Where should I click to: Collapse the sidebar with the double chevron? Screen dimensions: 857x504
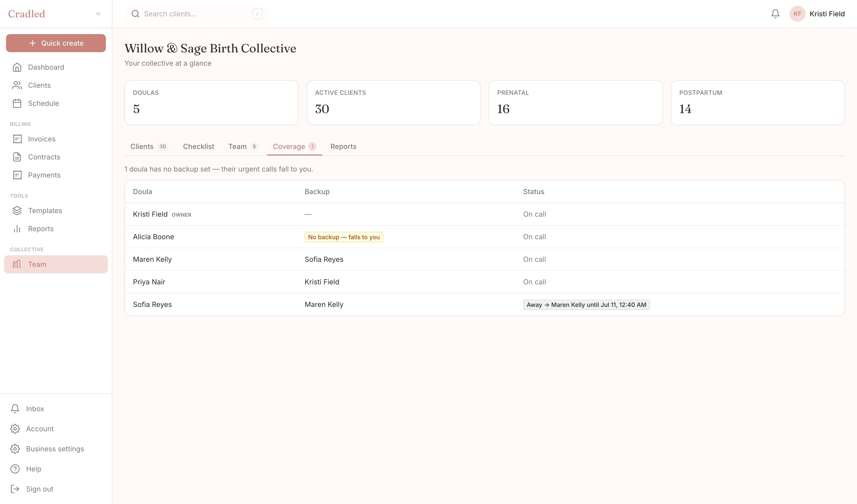coord(98,14)
